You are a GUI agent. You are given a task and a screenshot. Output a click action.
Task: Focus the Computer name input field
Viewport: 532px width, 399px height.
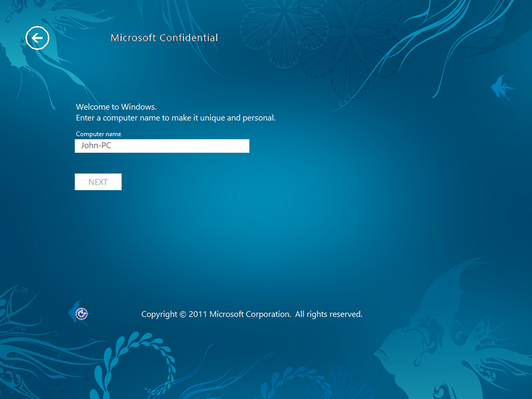(x=162, y=146)
